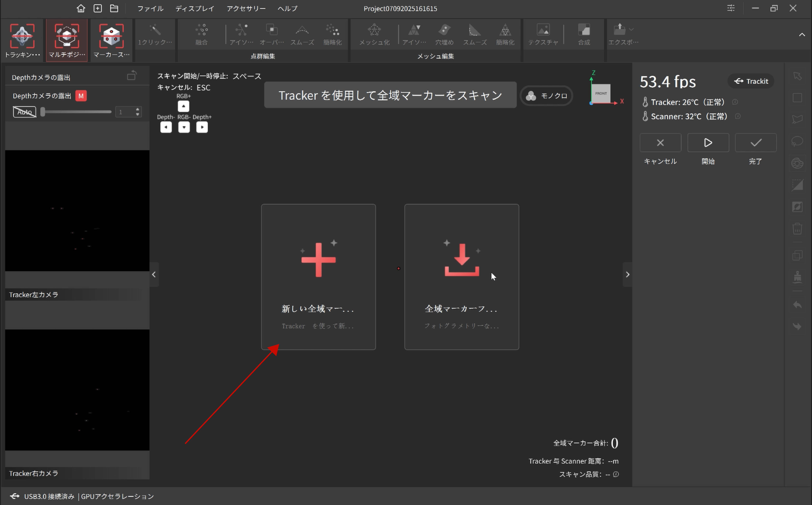Click the settings sliders icon top right

731,8
